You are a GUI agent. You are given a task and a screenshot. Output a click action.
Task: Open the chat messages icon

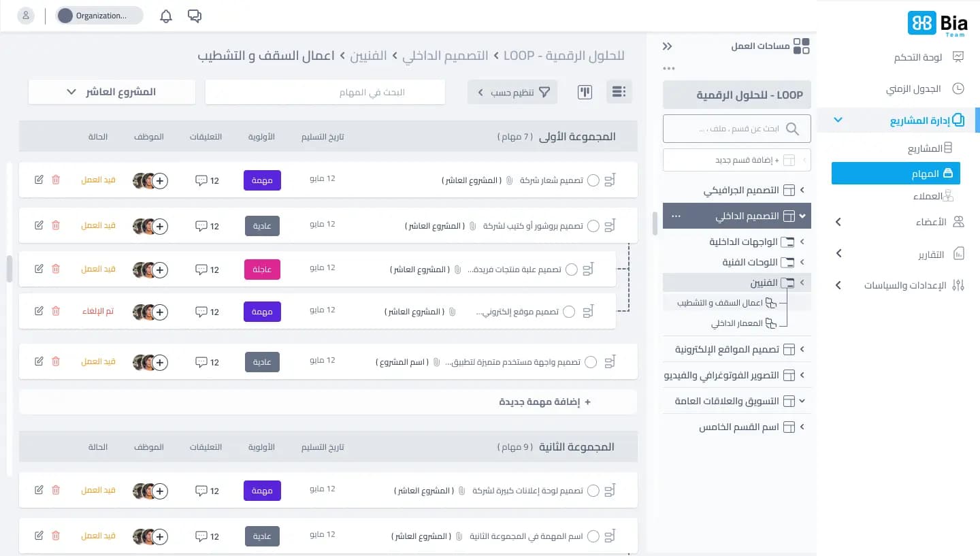pos(195,15)
